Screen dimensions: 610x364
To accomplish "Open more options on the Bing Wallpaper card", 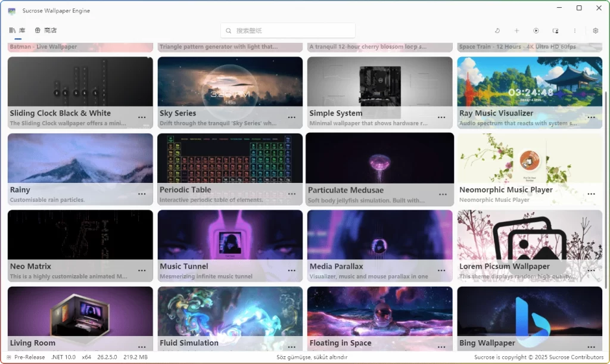I will 592,347.
